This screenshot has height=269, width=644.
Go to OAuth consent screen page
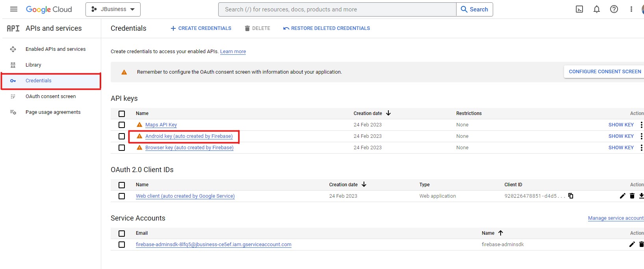tap(50, 96)
